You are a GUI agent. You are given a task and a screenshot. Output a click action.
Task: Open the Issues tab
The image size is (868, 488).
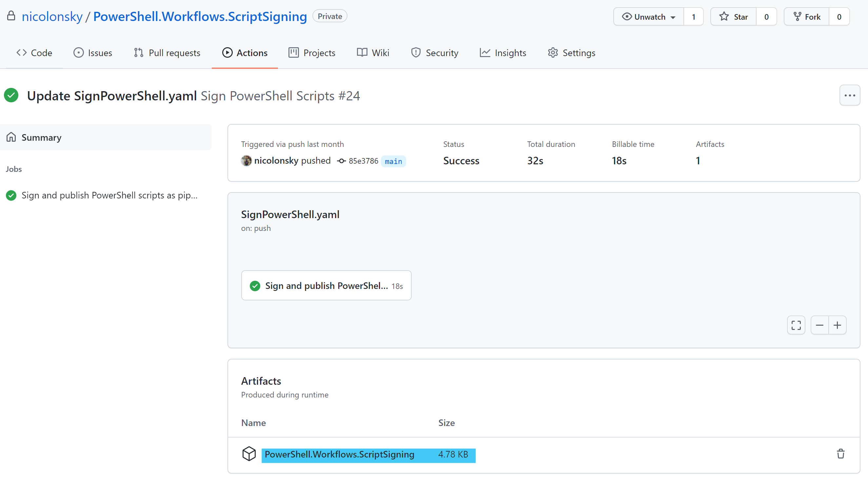point(93,52)
